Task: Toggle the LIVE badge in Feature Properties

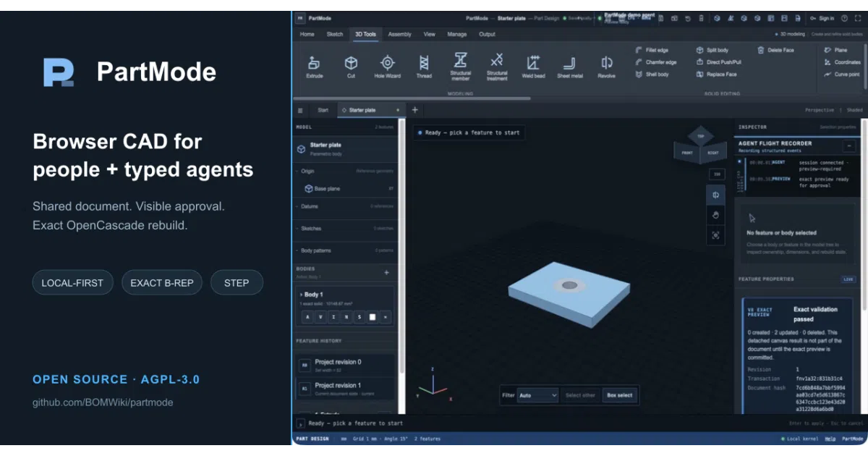Action: [x=848, y=279]
